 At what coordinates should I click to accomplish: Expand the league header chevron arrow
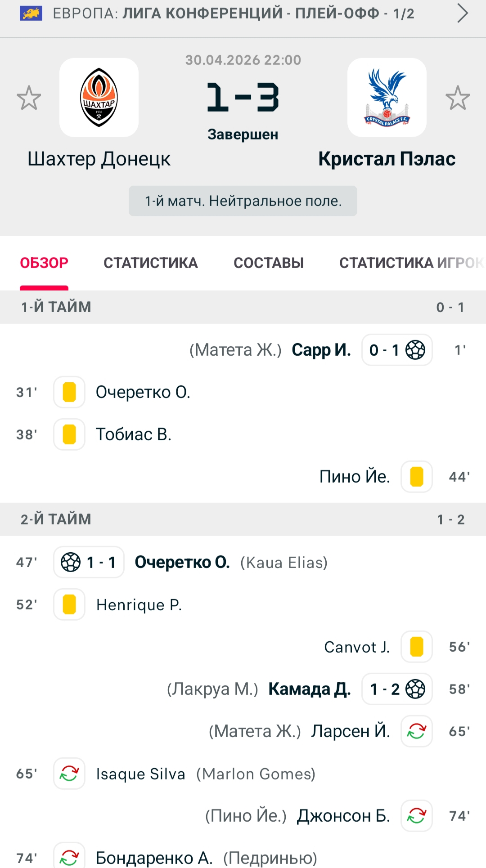[463, 13]
